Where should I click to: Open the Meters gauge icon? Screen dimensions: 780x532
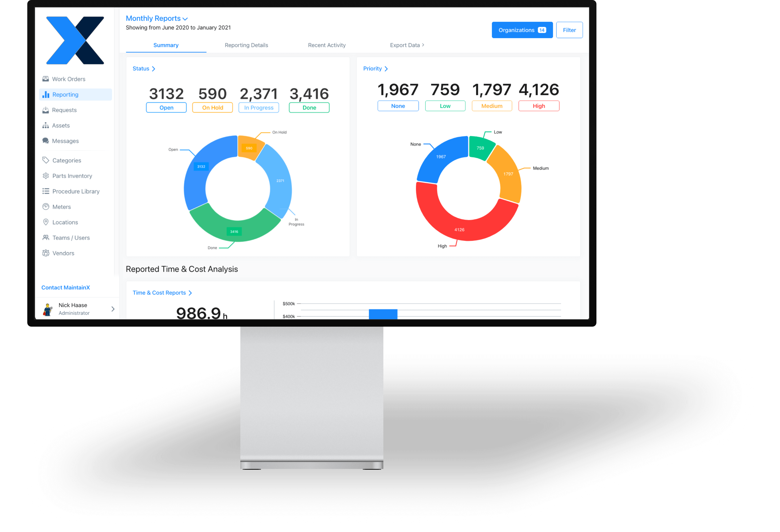pyautogui.click(x=46, y=206)
